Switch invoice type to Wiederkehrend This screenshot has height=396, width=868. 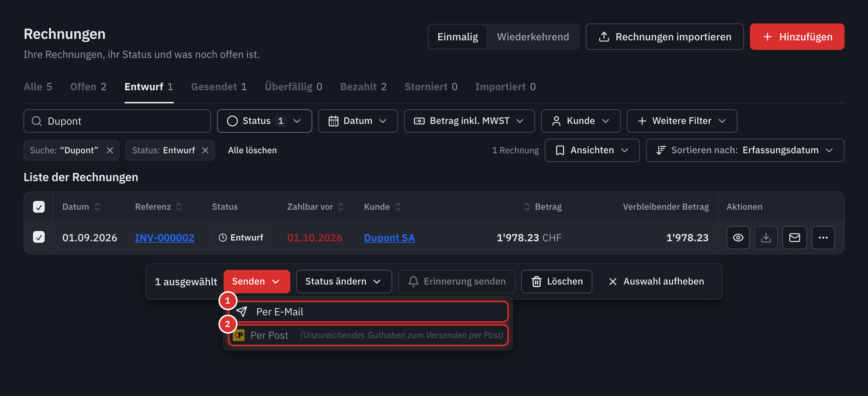(533, 37)
